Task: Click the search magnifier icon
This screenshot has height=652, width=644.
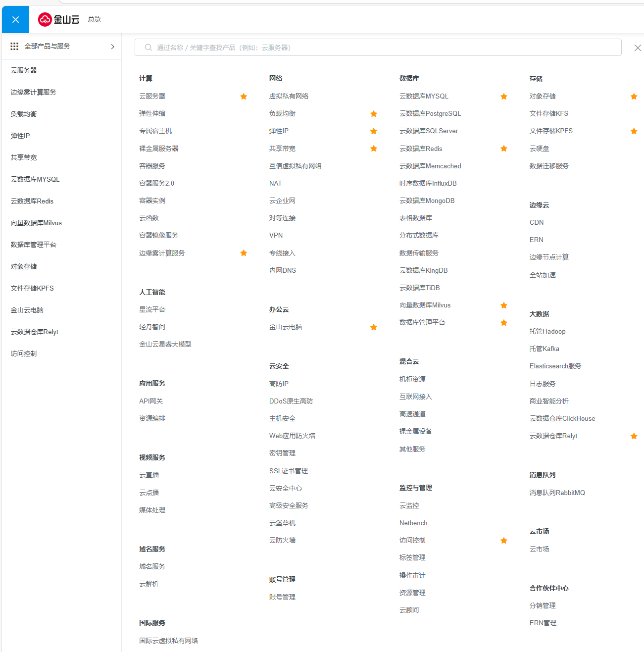Action: pos(148,48)
